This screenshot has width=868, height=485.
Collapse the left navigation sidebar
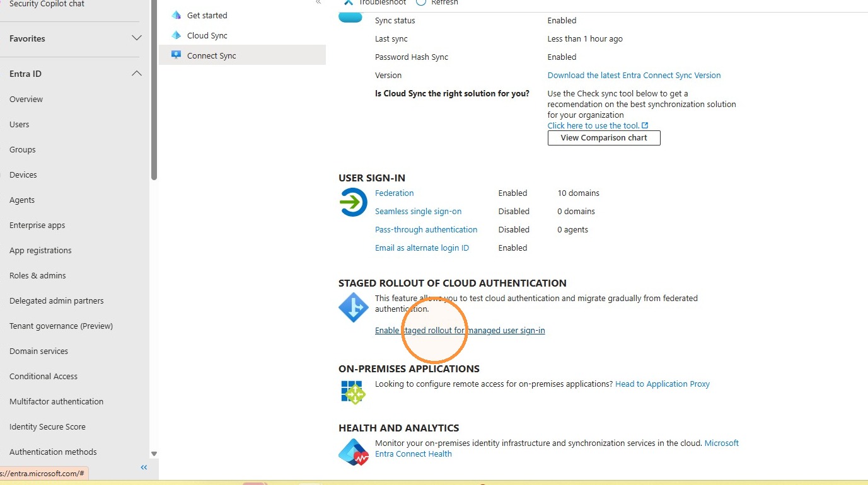pyautogui.click(x=144, y=467)
